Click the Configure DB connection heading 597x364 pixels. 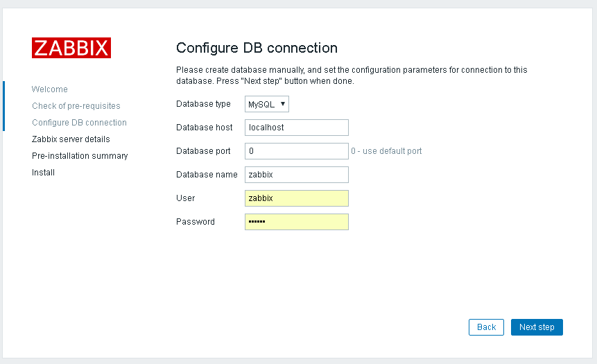(x=257, y=48)
